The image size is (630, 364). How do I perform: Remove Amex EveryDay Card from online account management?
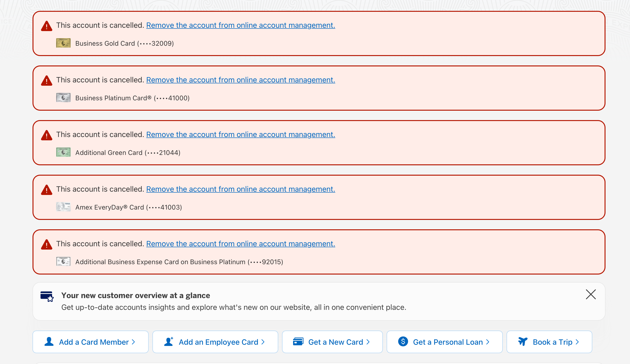[x=241, y=189]
